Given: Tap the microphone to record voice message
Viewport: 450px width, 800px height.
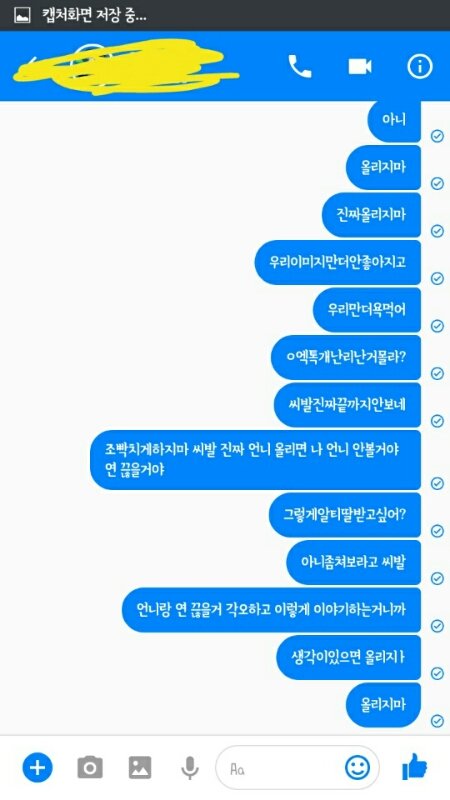Looking at the screenshot, I should coord(190,767).
